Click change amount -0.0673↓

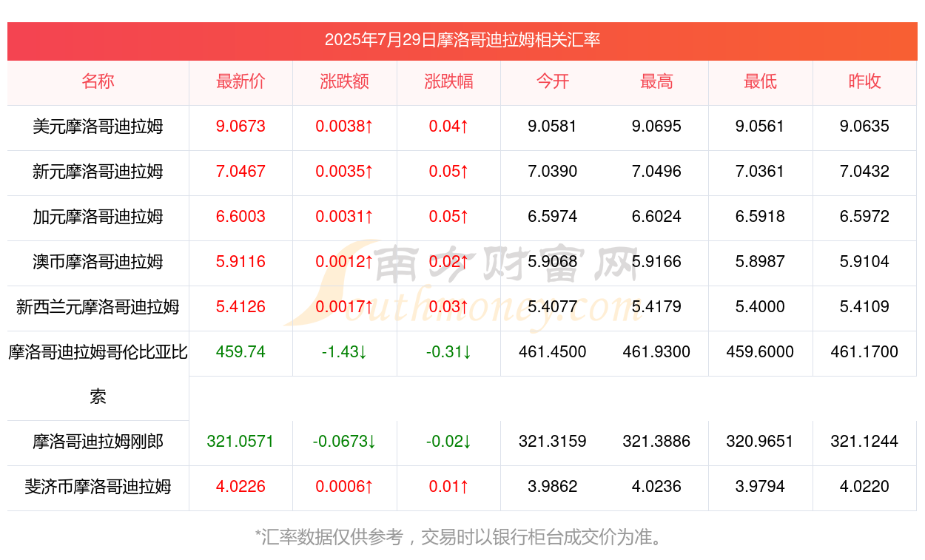[x=345, y=442]
